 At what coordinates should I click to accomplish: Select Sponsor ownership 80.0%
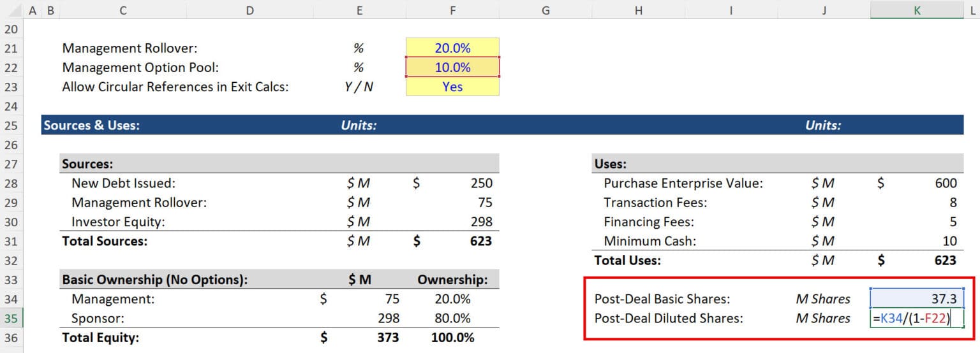click(452, 318)
